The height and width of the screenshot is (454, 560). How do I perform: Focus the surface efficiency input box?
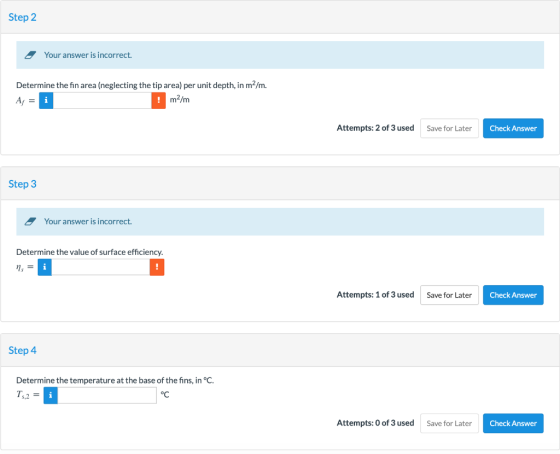coord(101,267)
